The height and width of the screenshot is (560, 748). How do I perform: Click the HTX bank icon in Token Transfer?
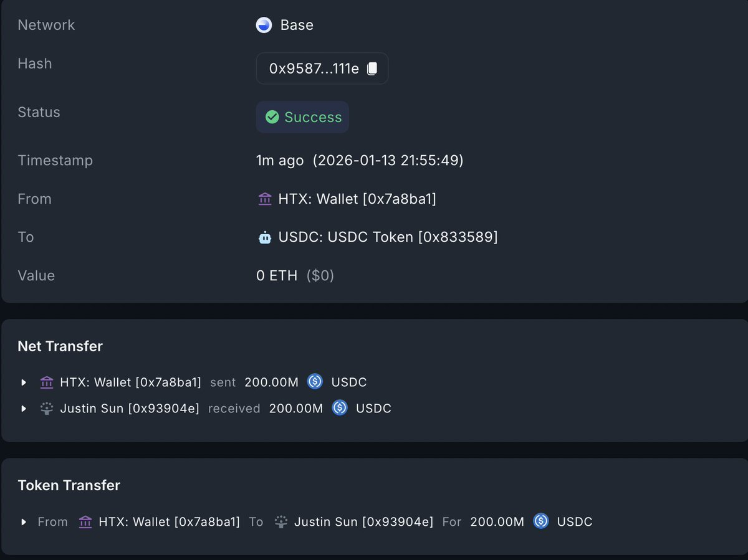tap(85, 522)
